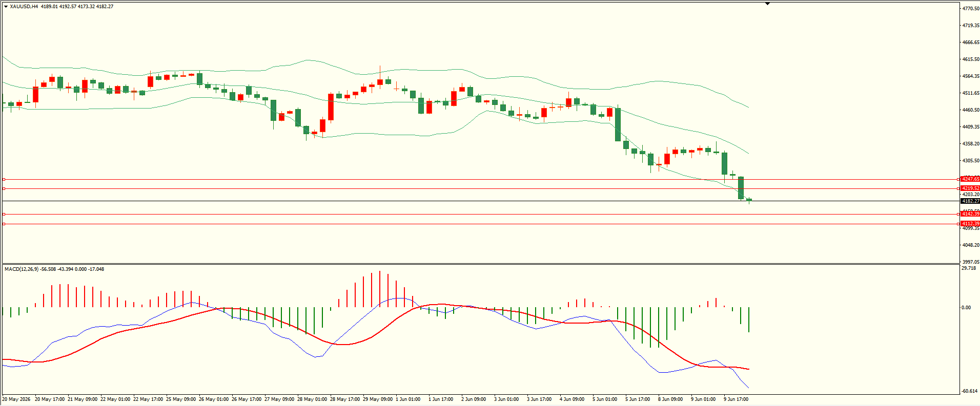Click the 29.718 MACD scale value
980x406 pixels.
(969, 268)
